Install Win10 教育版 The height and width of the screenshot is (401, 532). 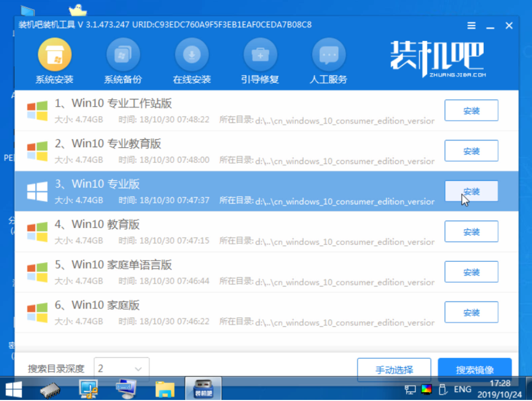coord(471,232)
